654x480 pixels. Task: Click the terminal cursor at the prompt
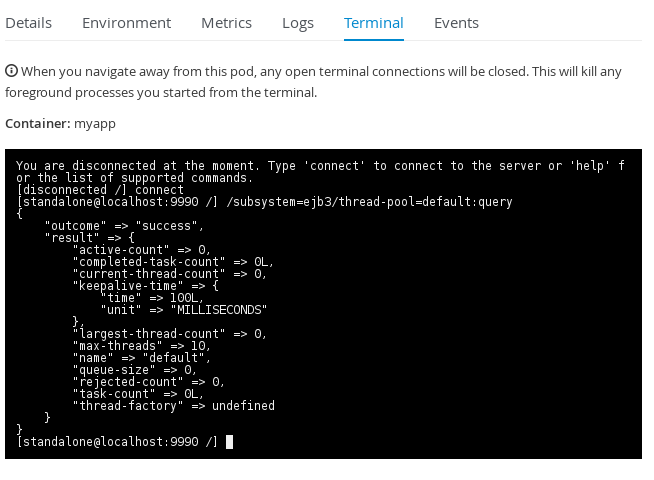[x=229, y=442]
